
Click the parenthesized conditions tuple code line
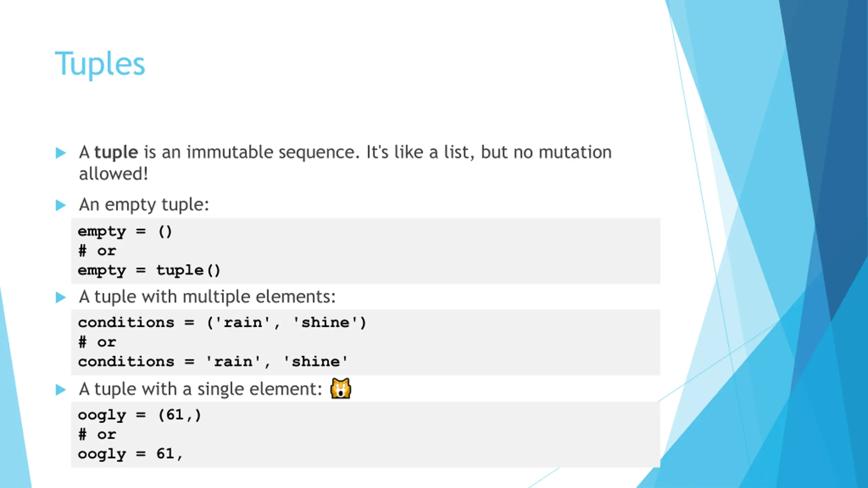pyautogui.click(x=222, y=323)
